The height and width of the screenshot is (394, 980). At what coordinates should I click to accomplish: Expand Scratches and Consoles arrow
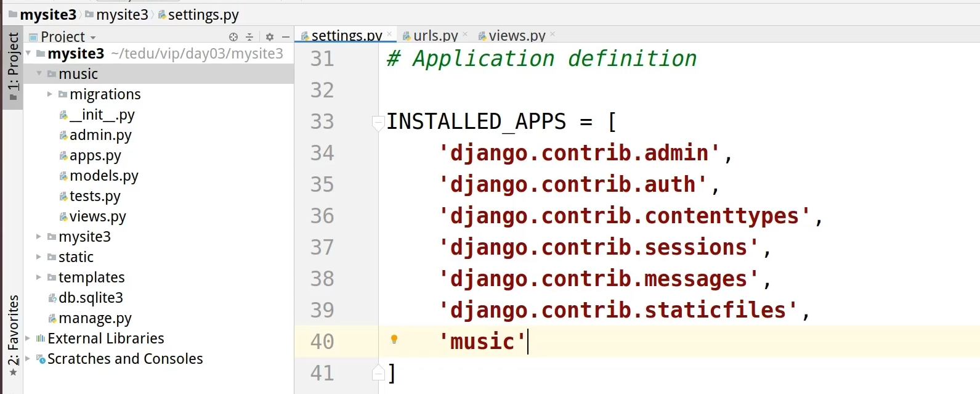click(28, 359)
